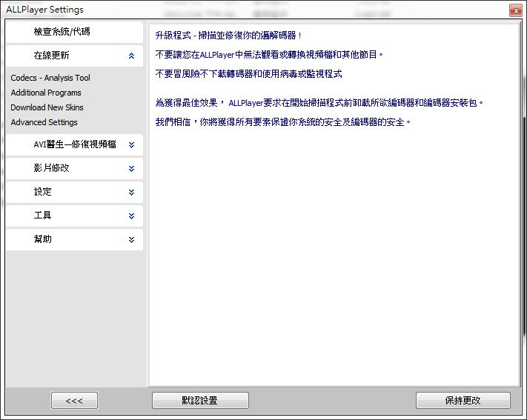Expand the 設定 chevron
The image size is (527, 420).
(x=131, y=192)
